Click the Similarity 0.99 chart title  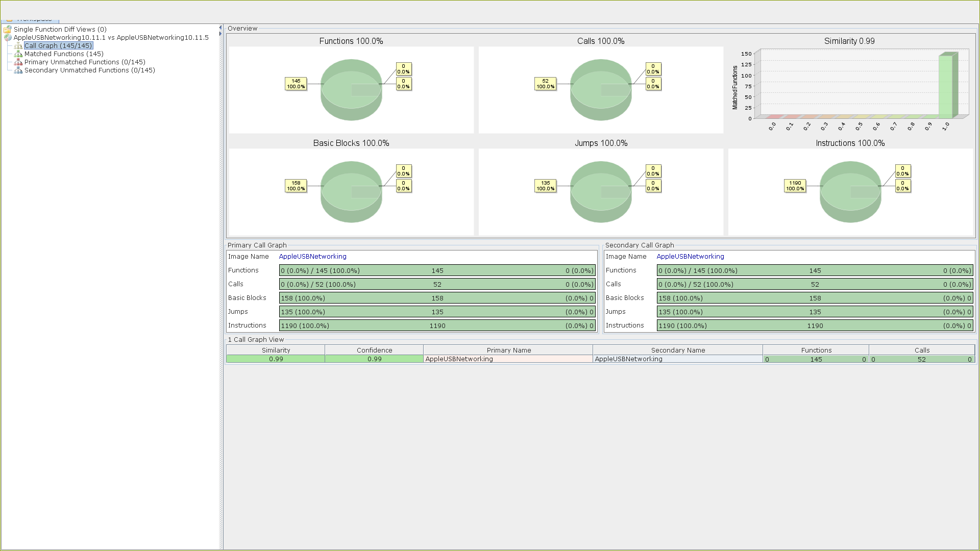pos(849,41)
